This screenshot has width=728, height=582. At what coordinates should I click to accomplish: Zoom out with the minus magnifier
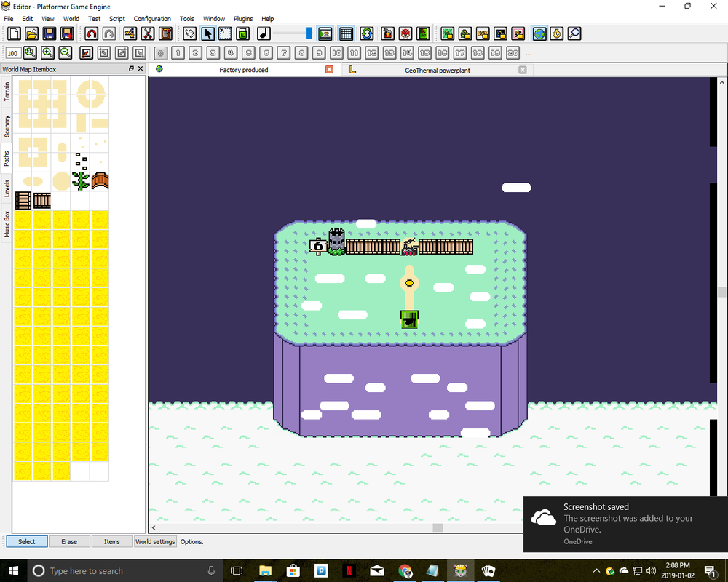66,53
